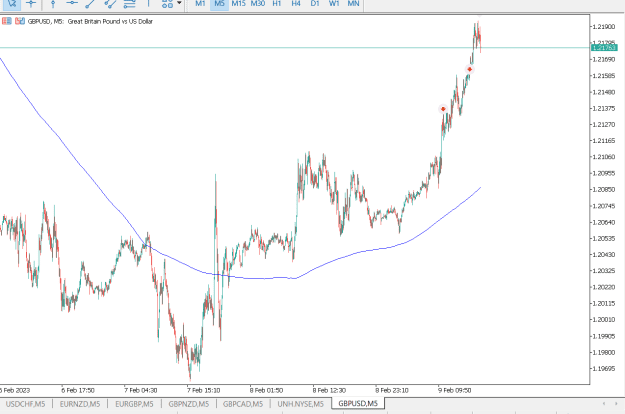Click time axis label 7 Feb 04:30
Viewport: 625px width, 414px height.
pyautogui.click(x=141, y=390)
